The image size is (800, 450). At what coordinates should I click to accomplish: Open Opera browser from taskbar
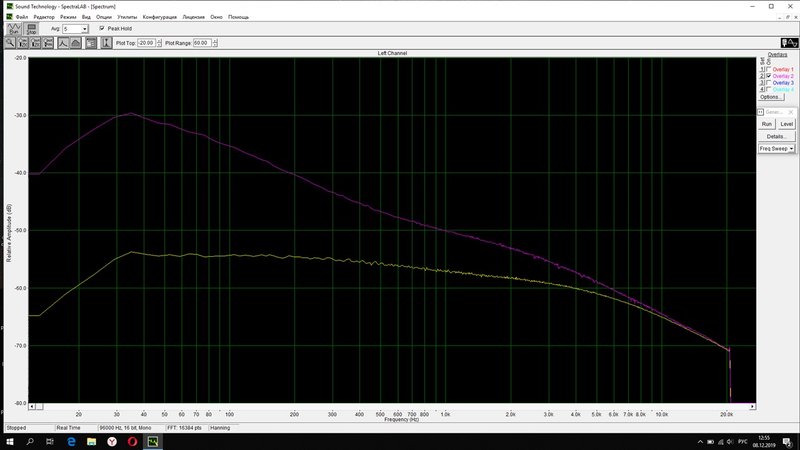point(132,442)
